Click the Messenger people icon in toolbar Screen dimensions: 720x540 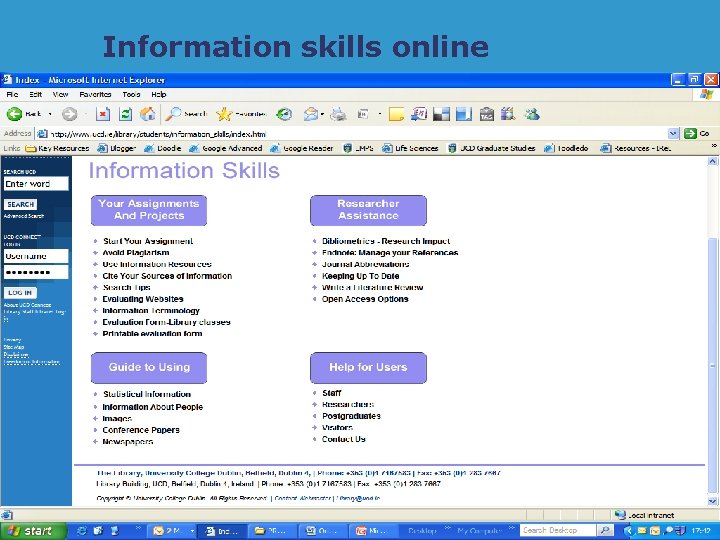tap(532, 114)
